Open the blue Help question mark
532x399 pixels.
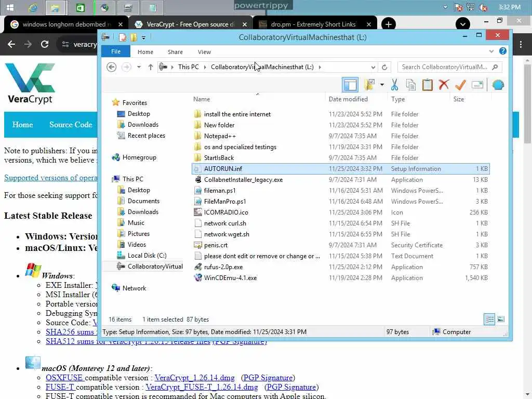point(503,51)
